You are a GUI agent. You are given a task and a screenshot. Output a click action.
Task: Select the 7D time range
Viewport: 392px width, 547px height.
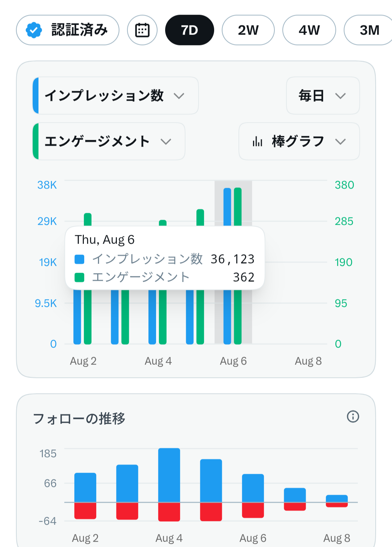[189, 30]
